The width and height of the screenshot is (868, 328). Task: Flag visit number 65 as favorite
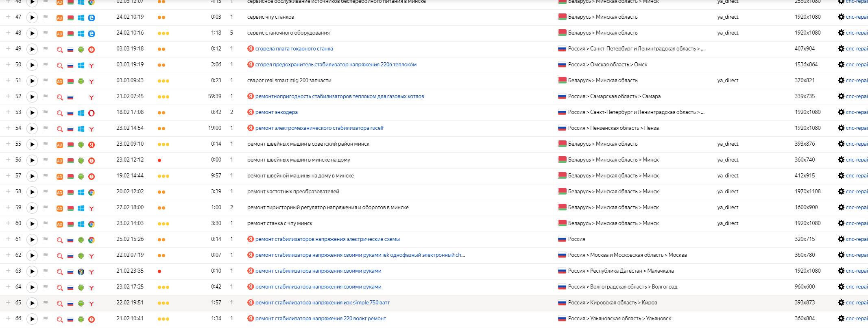click(x=46, y=303)
